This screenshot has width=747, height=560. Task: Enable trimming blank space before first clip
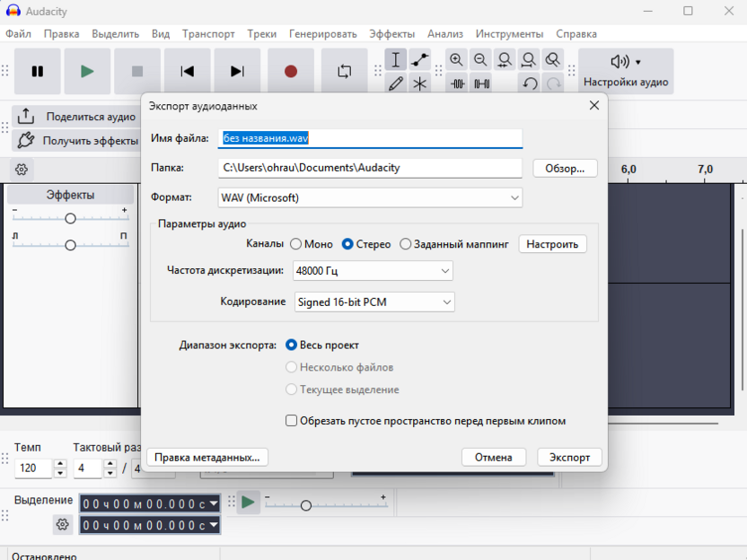pos(292,421)
